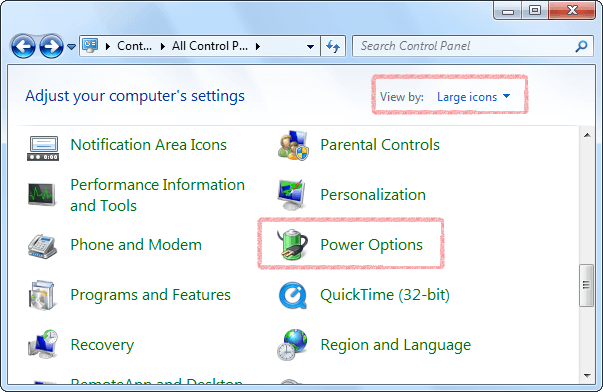Screen dimensions: 603x392
Task: Open Performance Information and Tools link
Action: (157, 195)
